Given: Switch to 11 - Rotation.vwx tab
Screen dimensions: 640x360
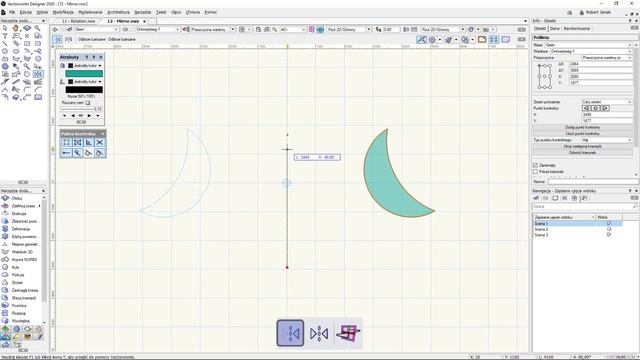Looking at the screenshot, I should pos(78,21).
